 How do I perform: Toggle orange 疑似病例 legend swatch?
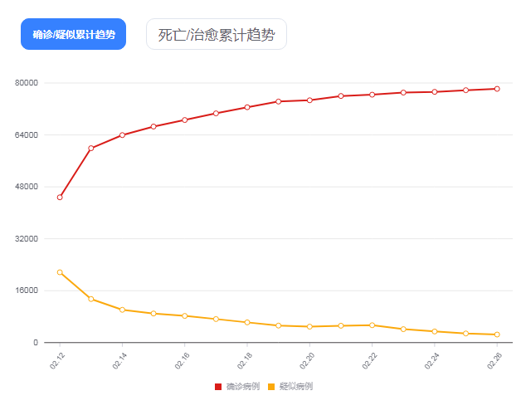tap(271, 387)
